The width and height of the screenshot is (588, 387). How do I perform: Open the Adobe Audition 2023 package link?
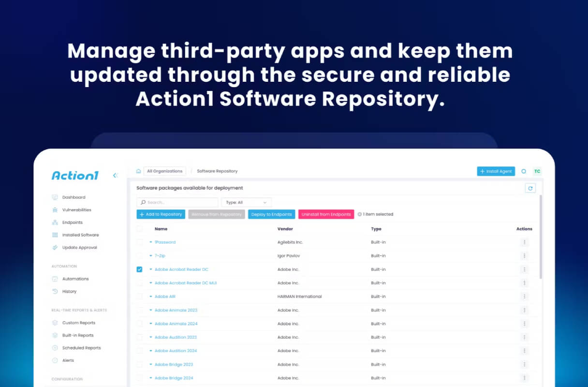176,337
